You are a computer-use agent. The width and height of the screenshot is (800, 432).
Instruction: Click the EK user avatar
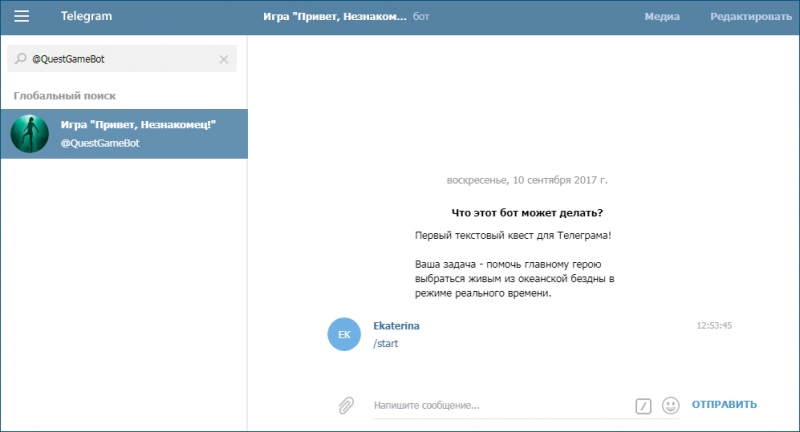(344, 334)
